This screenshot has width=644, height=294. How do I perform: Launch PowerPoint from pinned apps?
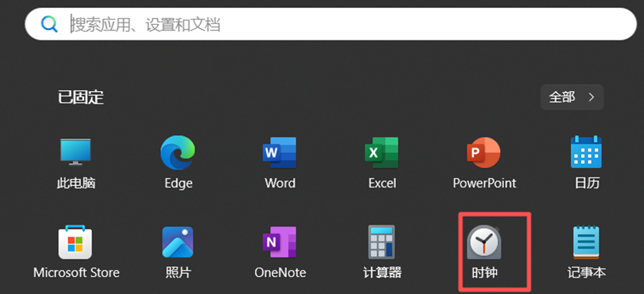(484, 152)
